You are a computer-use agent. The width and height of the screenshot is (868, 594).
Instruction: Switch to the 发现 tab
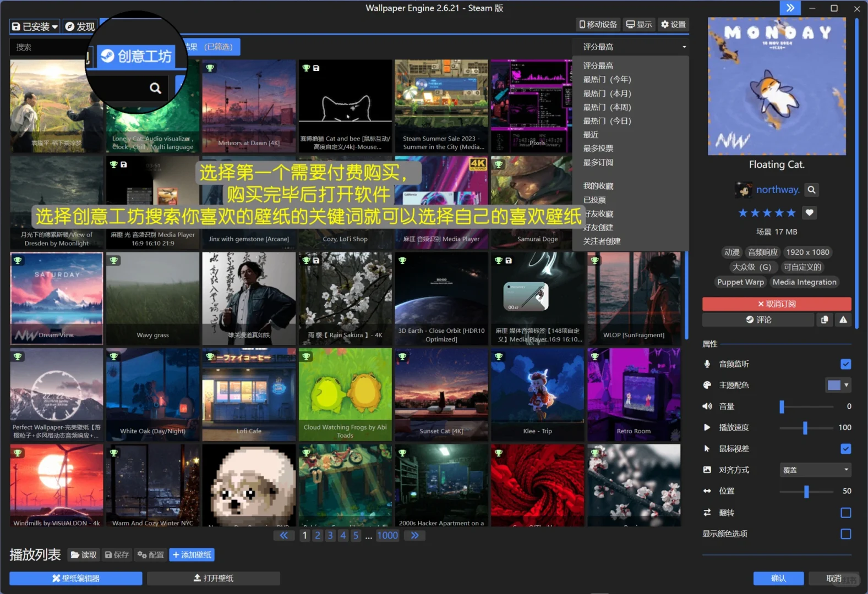pyautogui.click(x=80, y=26)
